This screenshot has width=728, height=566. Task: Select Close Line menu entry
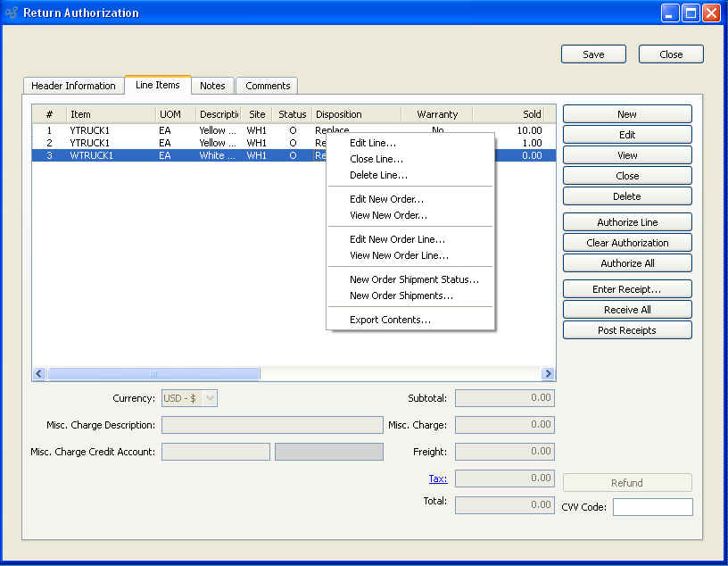coord(376,159)
